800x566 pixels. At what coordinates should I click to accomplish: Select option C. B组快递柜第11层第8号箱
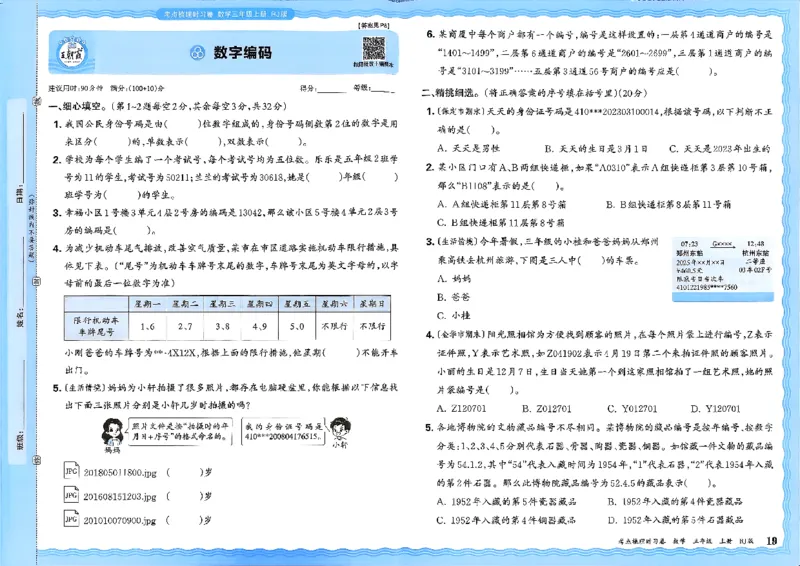(501, 223)
